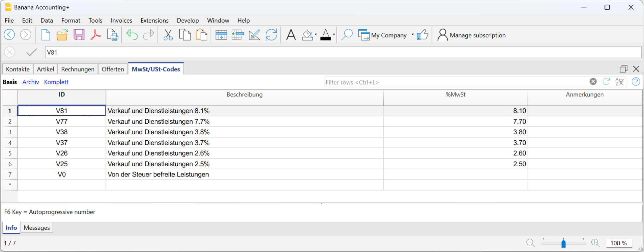644x252 pixels.
Task: Switch to the Artikel tab
Action: pyautogui.click(x=46, y=69)
